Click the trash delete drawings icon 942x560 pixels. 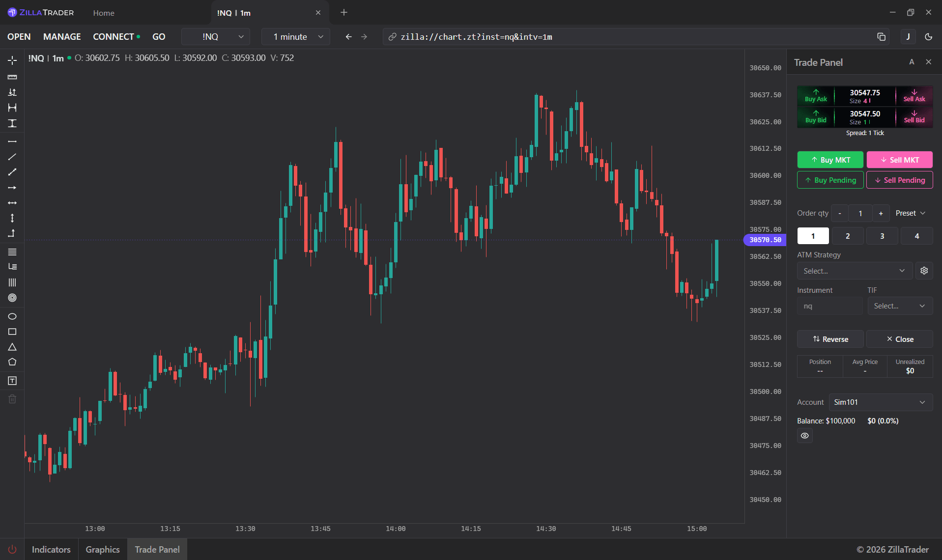[12, 399]
